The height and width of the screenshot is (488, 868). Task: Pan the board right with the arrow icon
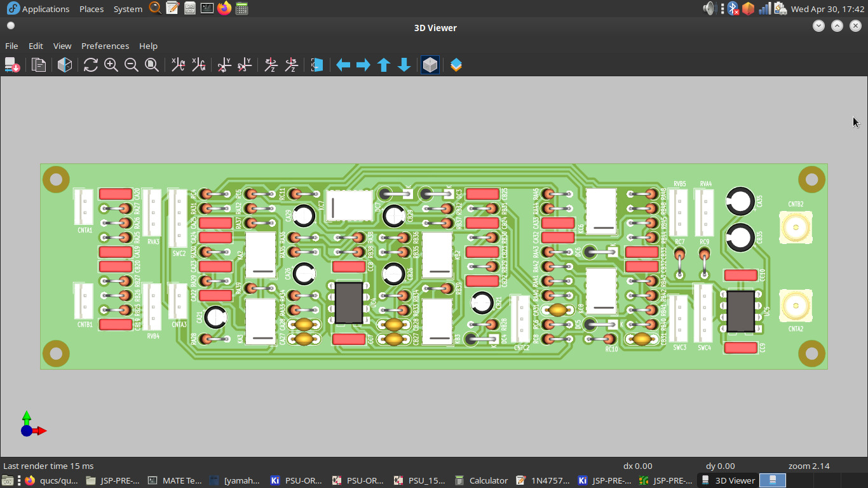[363, 65]
